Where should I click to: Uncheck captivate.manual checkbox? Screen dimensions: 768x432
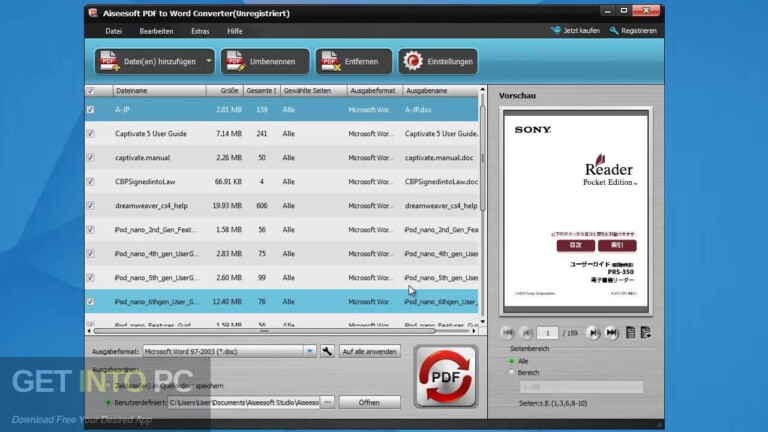(x=91, y=158)
